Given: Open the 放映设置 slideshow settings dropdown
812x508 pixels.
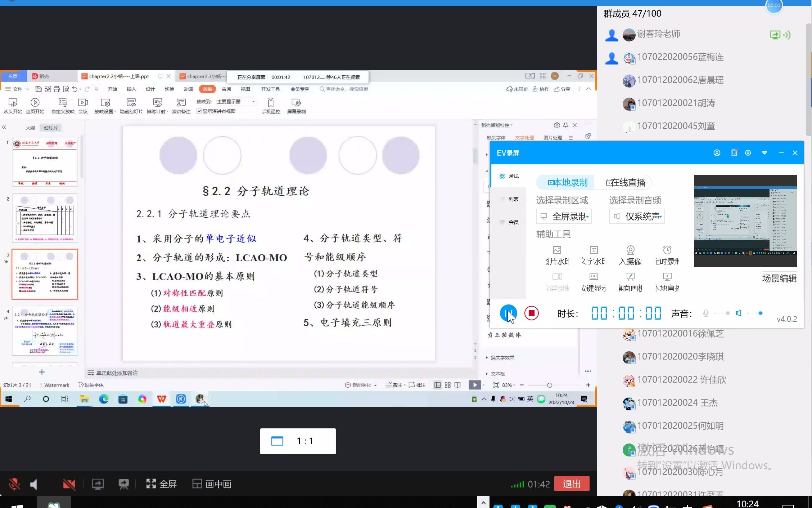Looking at the screenshot, I should coord(105,106).
